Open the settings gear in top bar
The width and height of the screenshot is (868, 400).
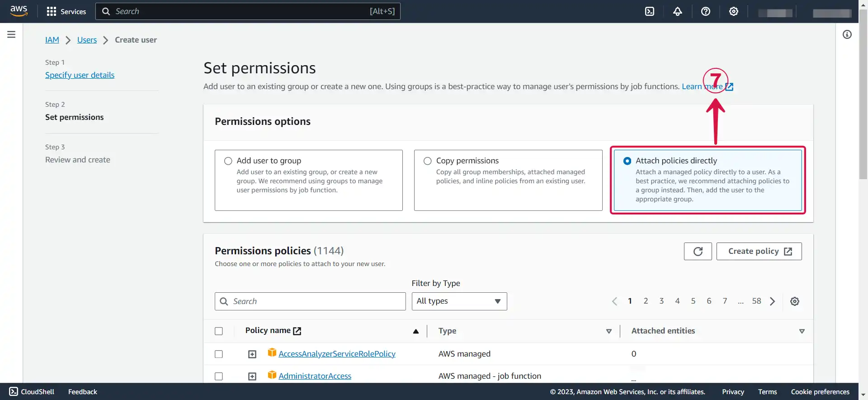(734, 11)
